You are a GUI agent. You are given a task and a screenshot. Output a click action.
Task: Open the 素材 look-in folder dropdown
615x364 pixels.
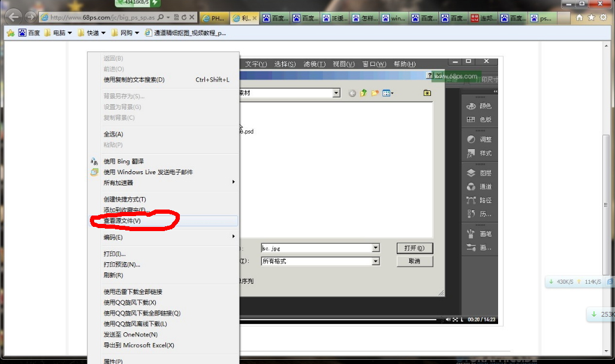click(336, 93)
